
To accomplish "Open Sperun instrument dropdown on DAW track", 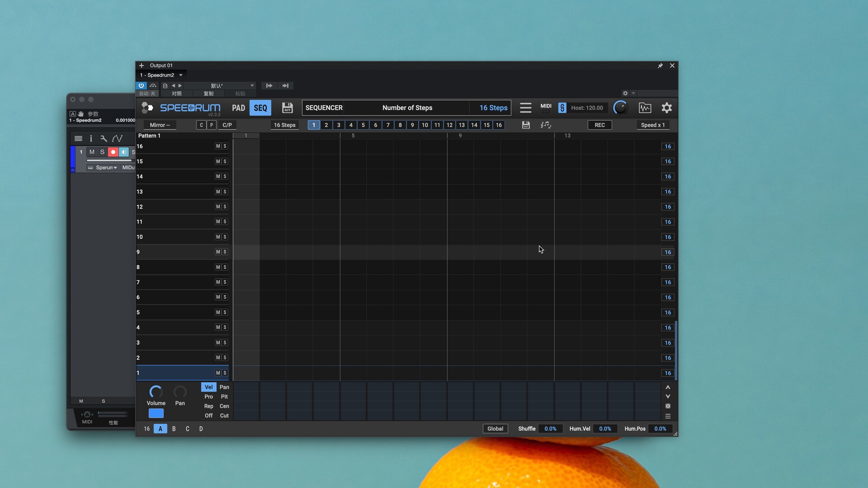I will pyautogui.click(x=106, y=168).
